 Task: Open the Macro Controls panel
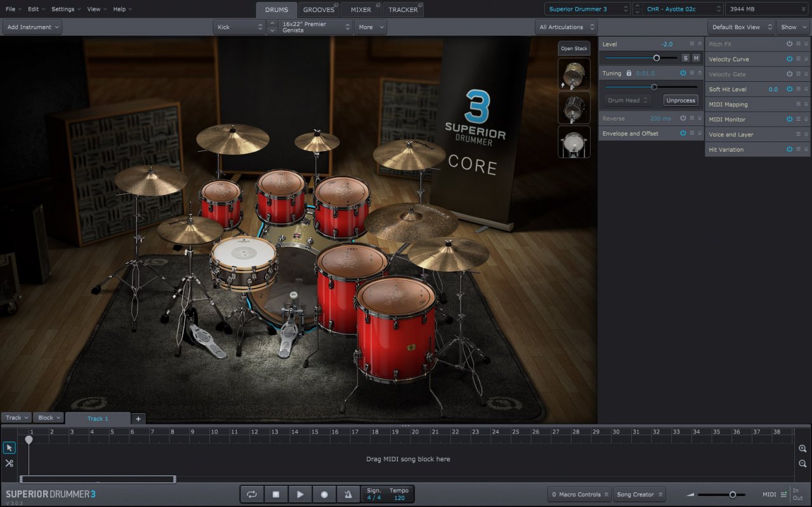[580, 494]
